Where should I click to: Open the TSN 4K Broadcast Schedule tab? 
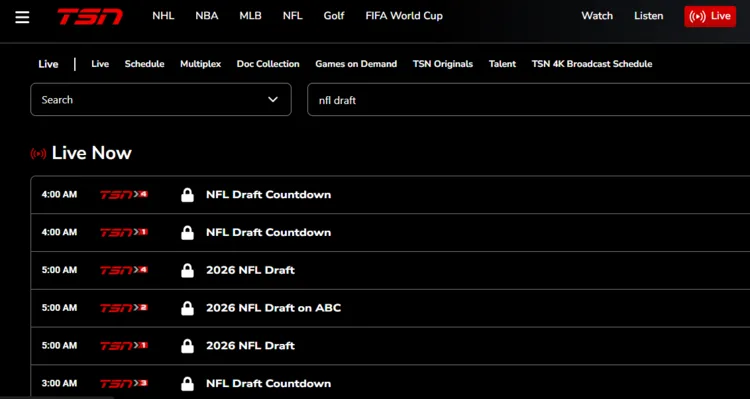(592, 64)
